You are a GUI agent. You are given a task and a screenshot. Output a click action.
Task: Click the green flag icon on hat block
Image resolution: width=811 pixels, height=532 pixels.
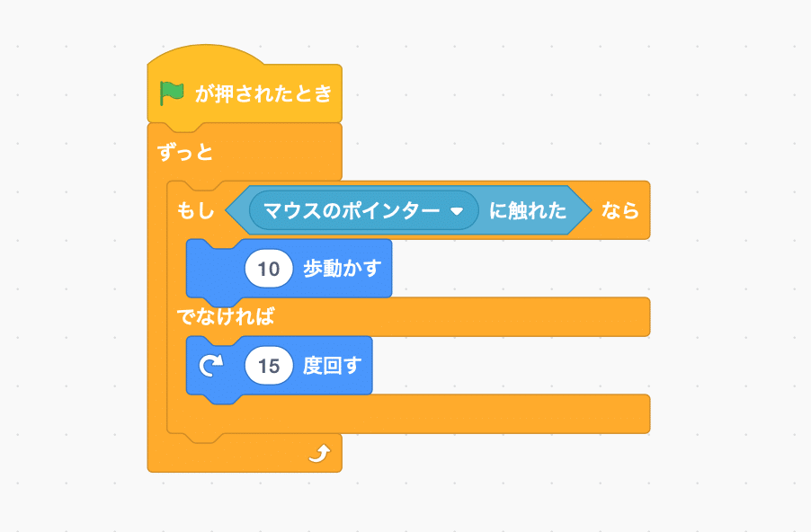pyautogui.click(x=172, y=93)
